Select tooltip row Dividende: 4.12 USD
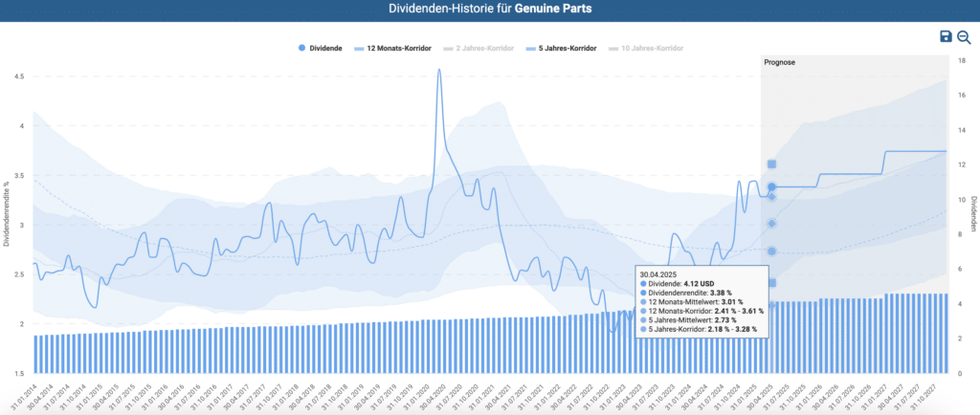This screenshot has width=980, height=415. point(679,283)
